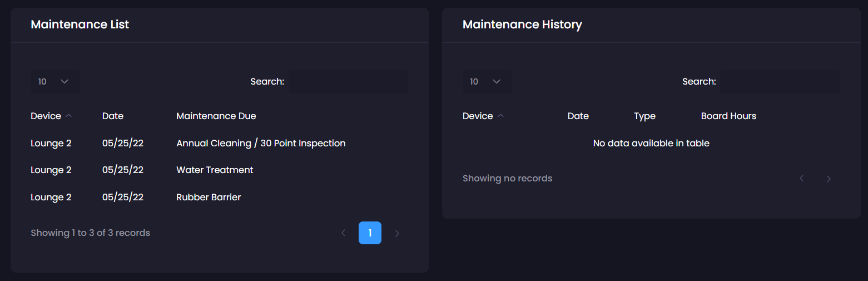Click previous page arrow in Maintenance History
868x281 pixels.
point(802,179)
